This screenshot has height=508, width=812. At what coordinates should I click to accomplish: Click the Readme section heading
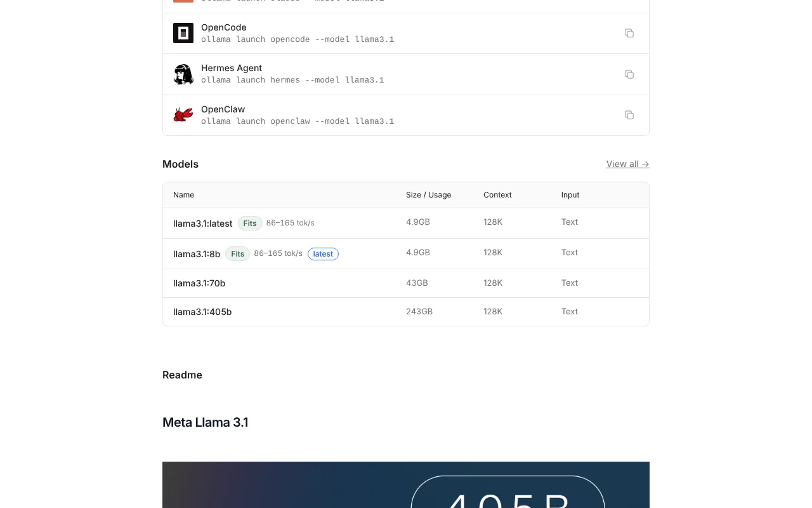(182, 375)
